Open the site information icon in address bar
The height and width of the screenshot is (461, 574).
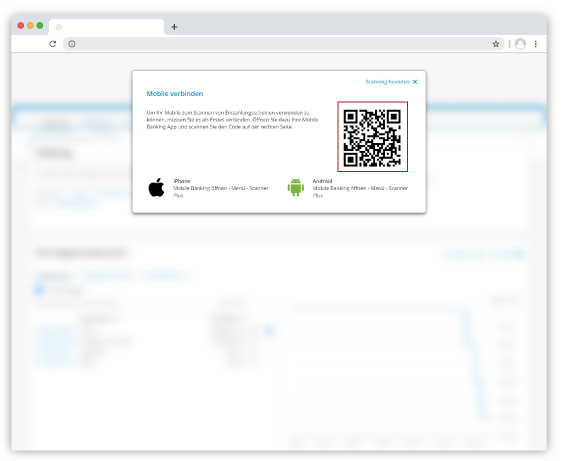pyautogui.click(x=72, y=44)
